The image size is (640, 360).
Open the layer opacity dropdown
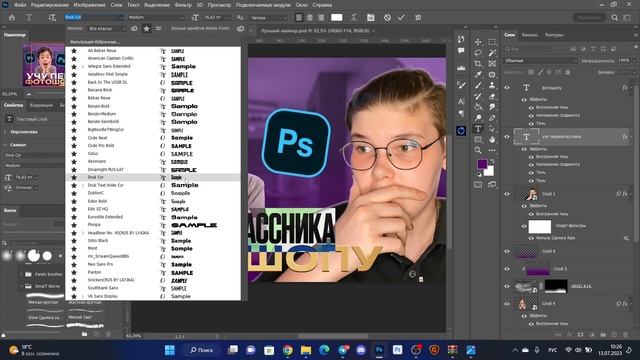634,60
